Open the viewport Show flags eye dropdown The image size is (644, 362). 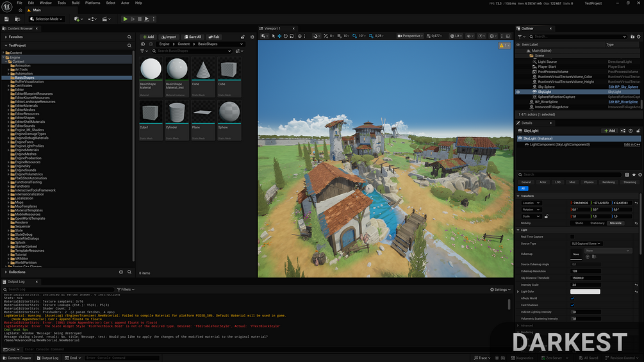pyautogui.click(x=470, y=36)
